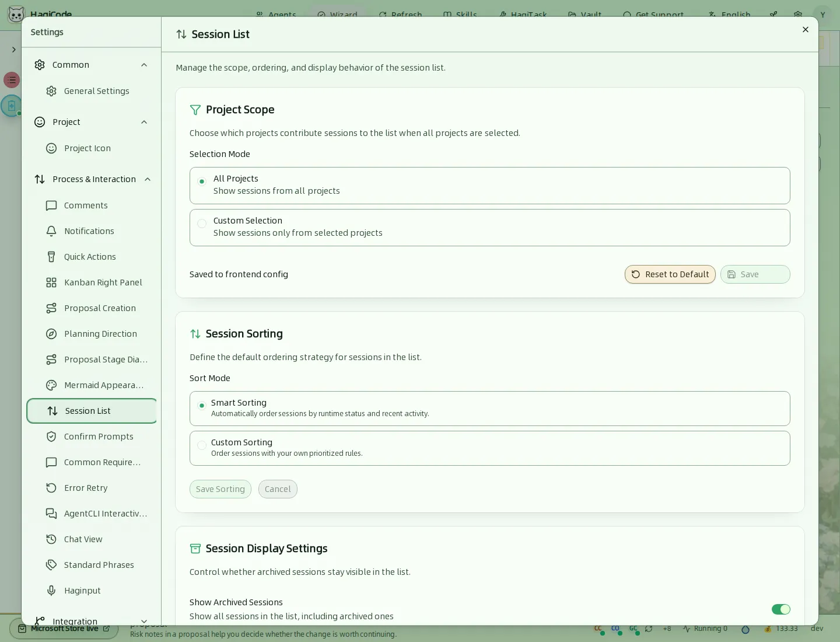This screenshot has width=840, height=642.
Task: Click the Project Icon smiley face icon
Action: coord(51,148)
